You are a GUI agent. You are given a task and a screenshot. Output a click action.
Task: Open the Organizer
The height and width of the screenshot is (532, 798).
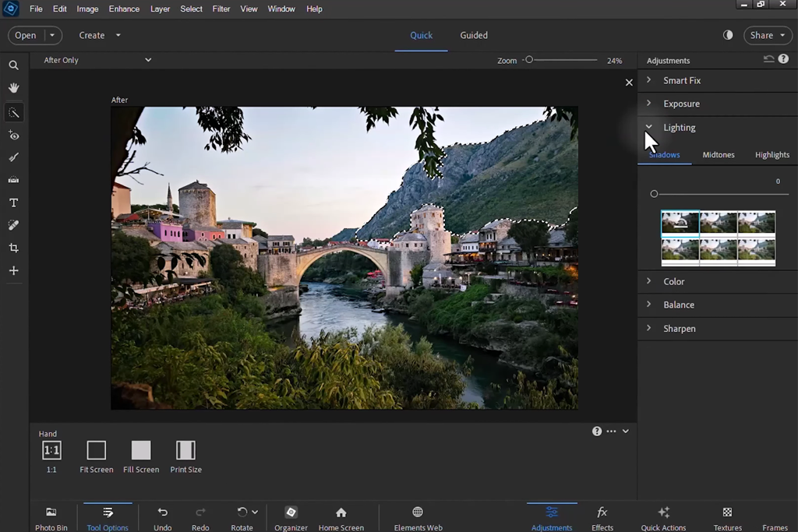[x=291, y=518]
